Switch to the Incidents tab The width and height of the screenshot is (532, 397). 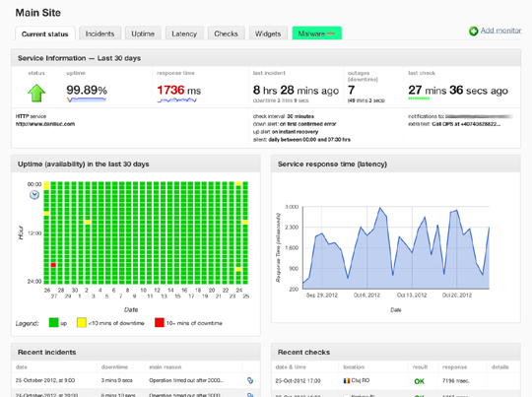[x=100, y=33]
